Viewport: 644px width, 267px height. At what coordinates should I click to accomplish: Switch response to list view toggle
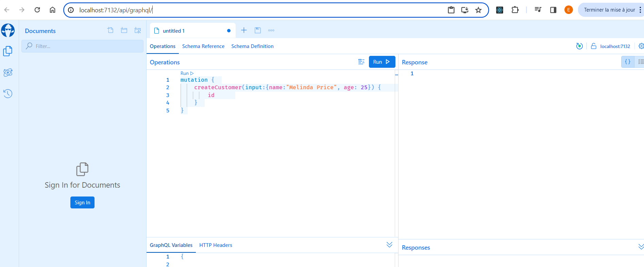click(640, 62)
